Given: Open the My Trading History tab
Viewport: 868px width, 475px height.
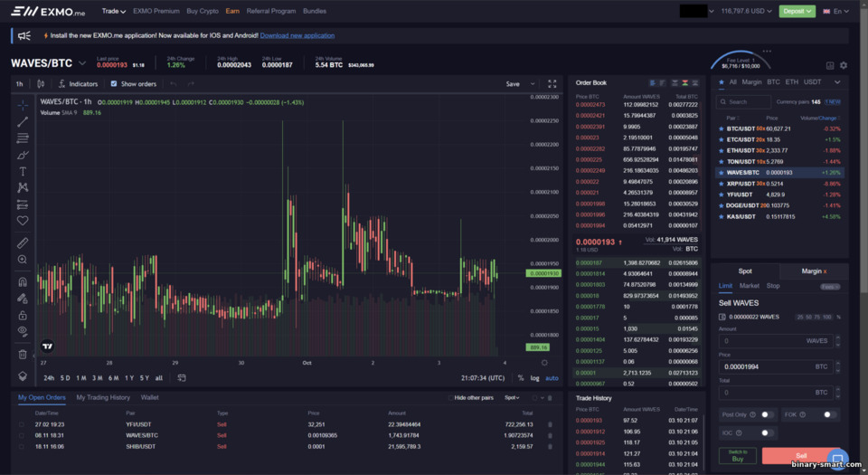Looking at the screenshot, I should click(x=103, y=397).
